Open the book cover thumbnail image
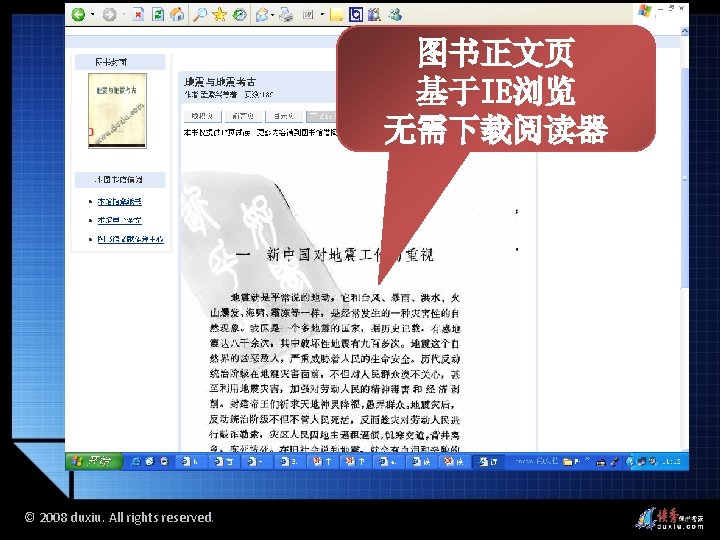 pos(117,111)
